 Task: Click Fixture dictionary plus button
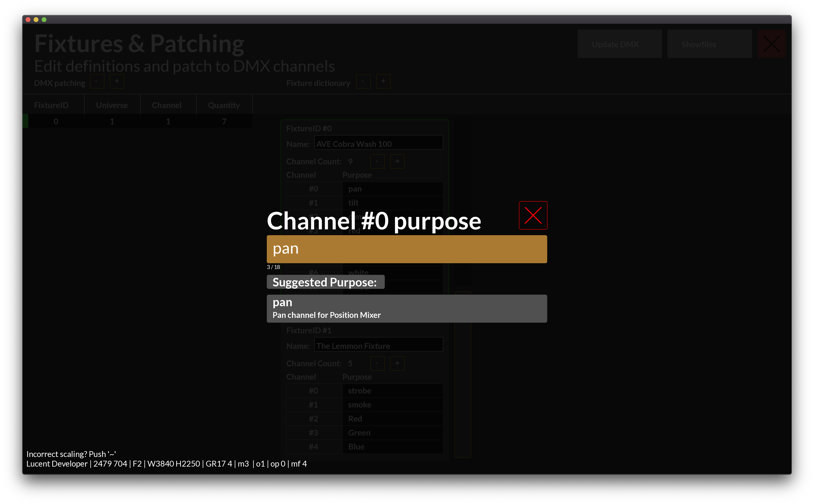click(383, 81)
